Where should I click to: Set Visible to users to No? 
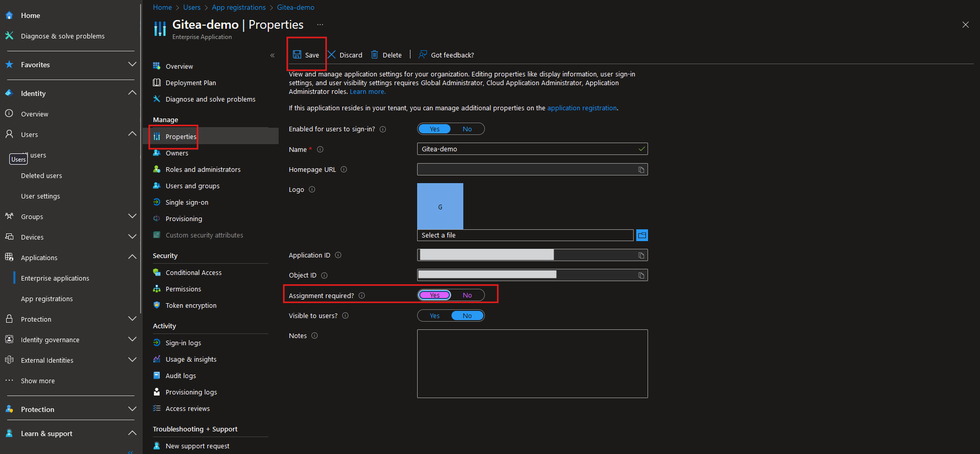[467, 315]
